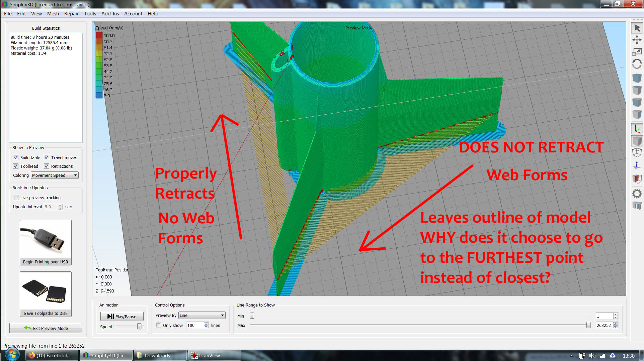Image resolution: width=644 pixels, height=361 pixels.
Task: Open the File menu
Action: pyautogui.click(x=8, y=14)
